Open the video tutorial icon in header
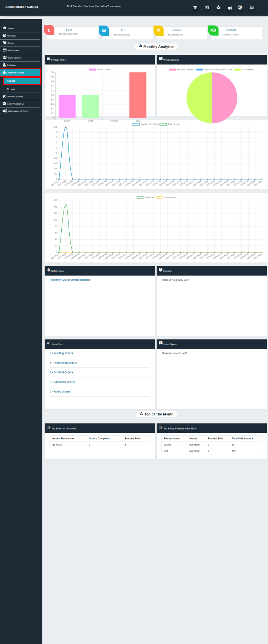The image size is (268, 644). pos(207,7)
